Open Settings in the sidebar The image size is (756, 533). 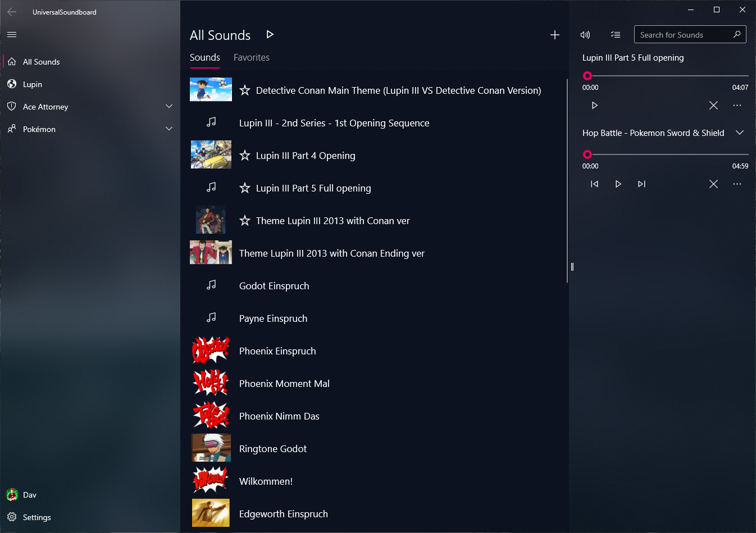pyautogui.click(x=90, y=517)
